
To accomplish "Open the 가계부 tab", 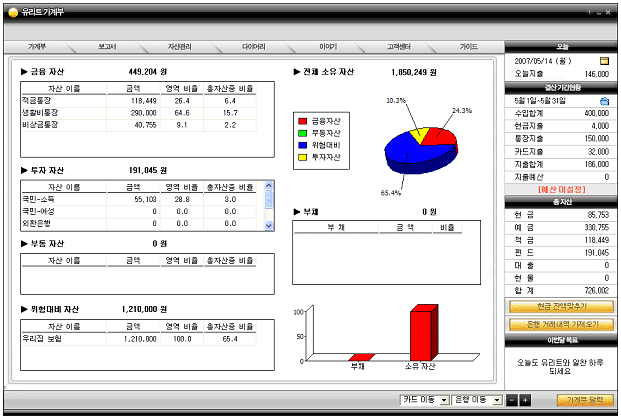I will tap(39, 46).
